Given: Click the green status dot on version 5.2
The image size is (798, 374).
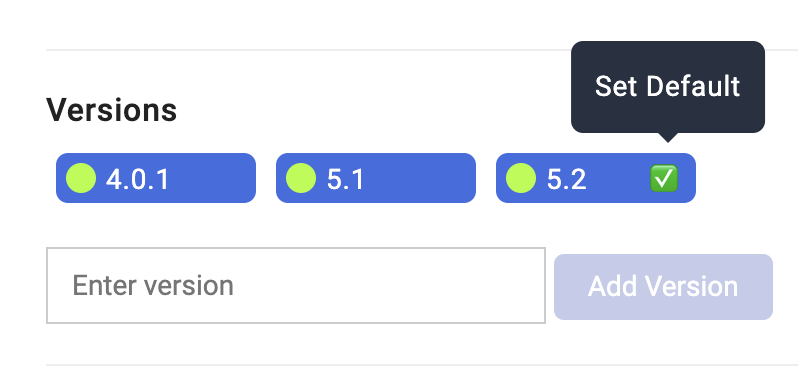Looking at the screenshot, I should (521, 178).
